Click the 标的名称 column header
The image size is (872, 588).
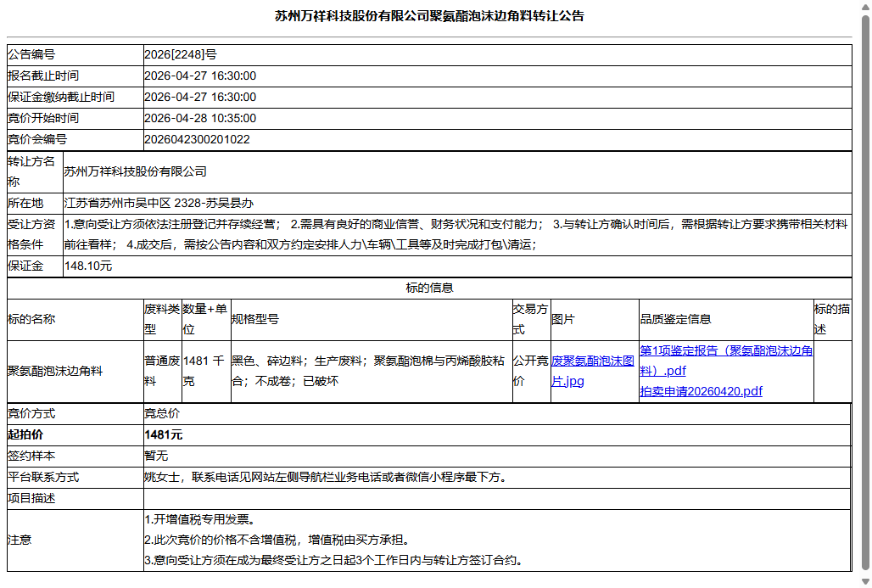click(x=75, y=319)
